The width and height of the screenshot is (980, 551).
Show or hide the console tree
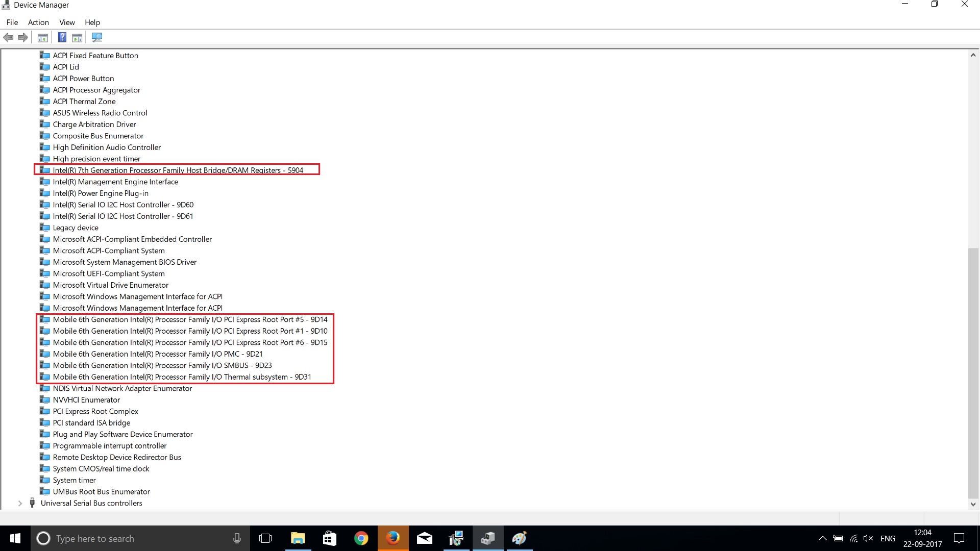pyautogui.click(x=43, y=37)
